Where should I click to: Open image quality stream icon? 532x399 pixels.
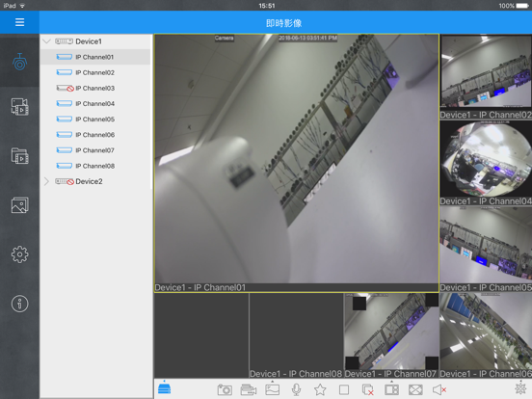tap(272, 389)
